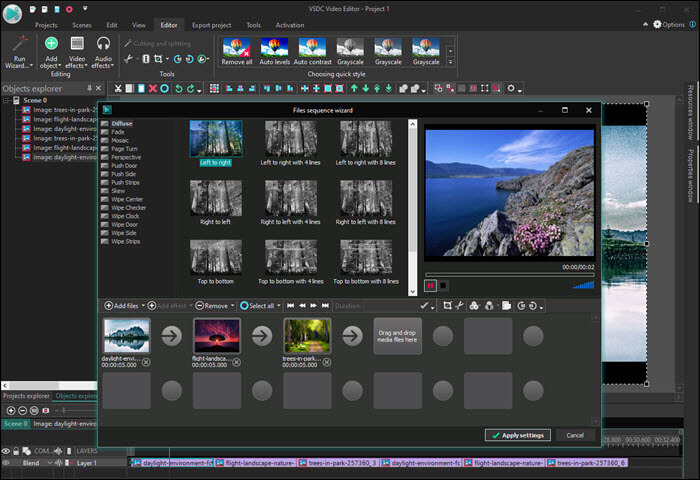Open the Projects explorer tab
The width and height of the screenshot is (700, 480).
click(26, 396)
